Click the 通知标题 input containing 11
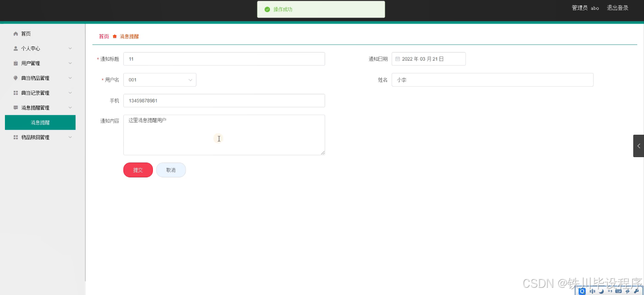The width and height of the screenshot is (644, 295). pyautogui.click(x=224, y=59)
